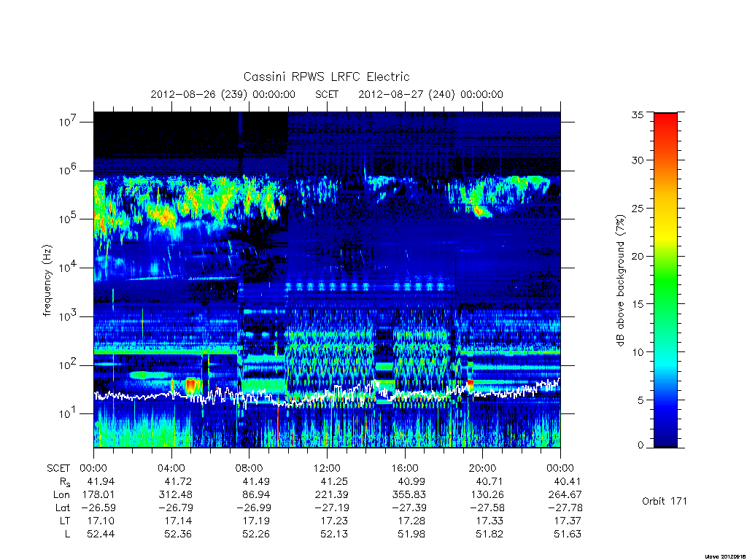
Task: Click the start date "2012-08-26 (239) 00:00:00"
Action: point(223,94)
